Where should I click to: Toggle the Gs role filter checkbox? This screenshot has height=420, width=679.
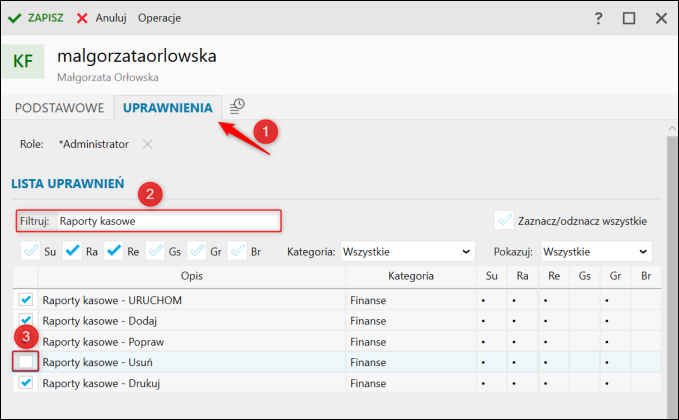coord(155,251)
